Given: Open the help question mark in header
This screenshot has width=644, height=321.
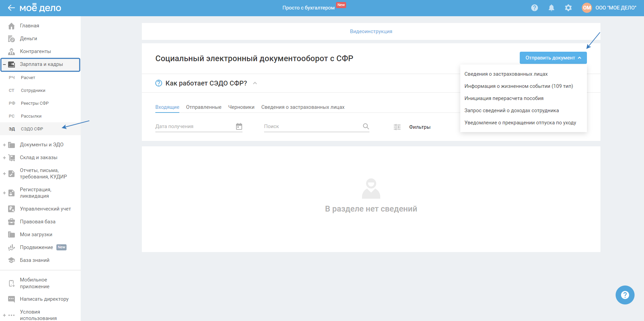Looking at the screenshot, I should (x=535, y=8).
